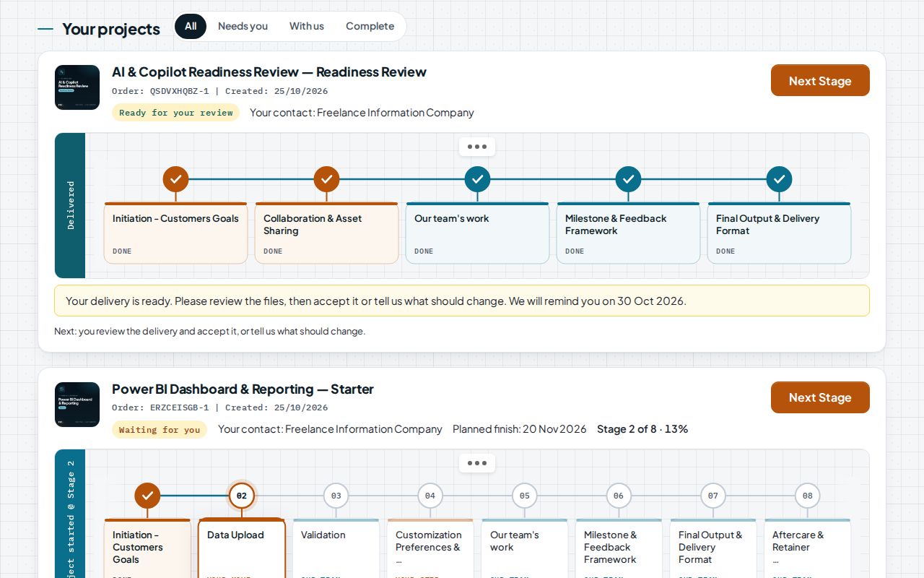Show projects under With us tab
Viewport: 924px width, 578px height.
[307, 26]
